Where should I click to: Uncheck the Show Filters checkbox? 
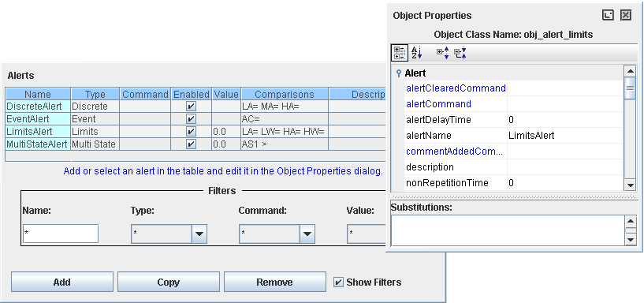click(x=338, y=282)
